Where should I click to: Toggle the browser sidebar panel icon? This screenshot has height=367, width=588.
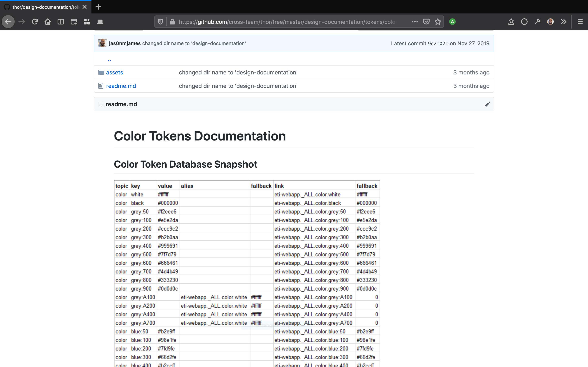(x=61, y=22)
